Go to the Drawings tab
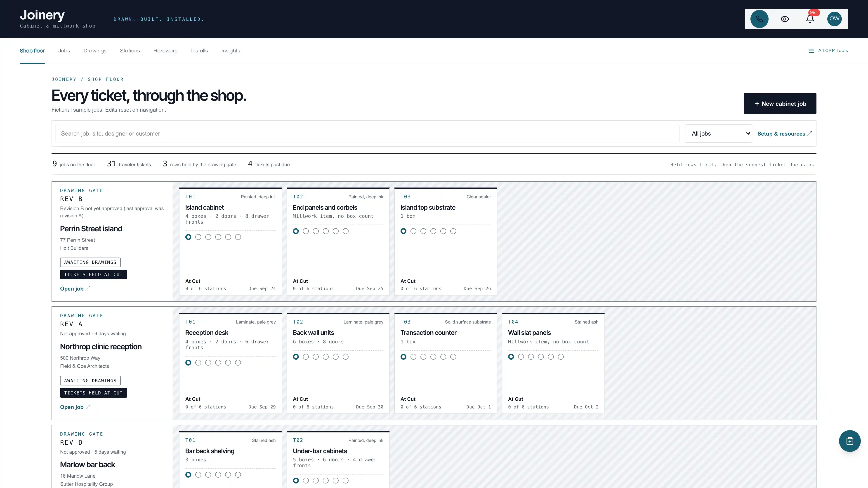This screenshot has width=868, height=488. (95, 51)
